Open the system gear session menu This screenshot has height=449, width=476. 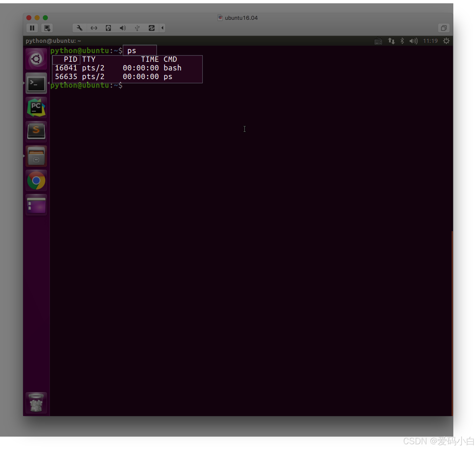(x=446, y=41)
